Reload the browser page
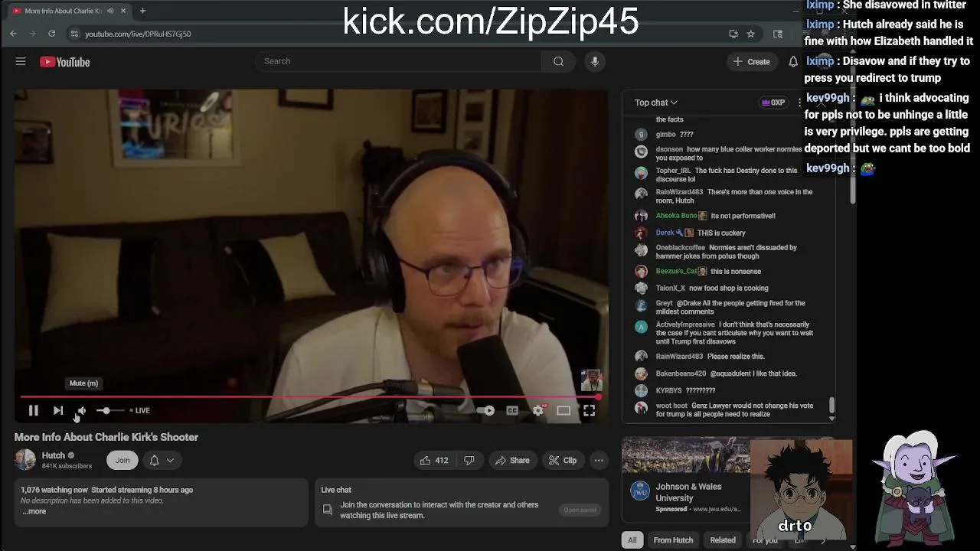980x551 pixels. [x=51, y=34]
